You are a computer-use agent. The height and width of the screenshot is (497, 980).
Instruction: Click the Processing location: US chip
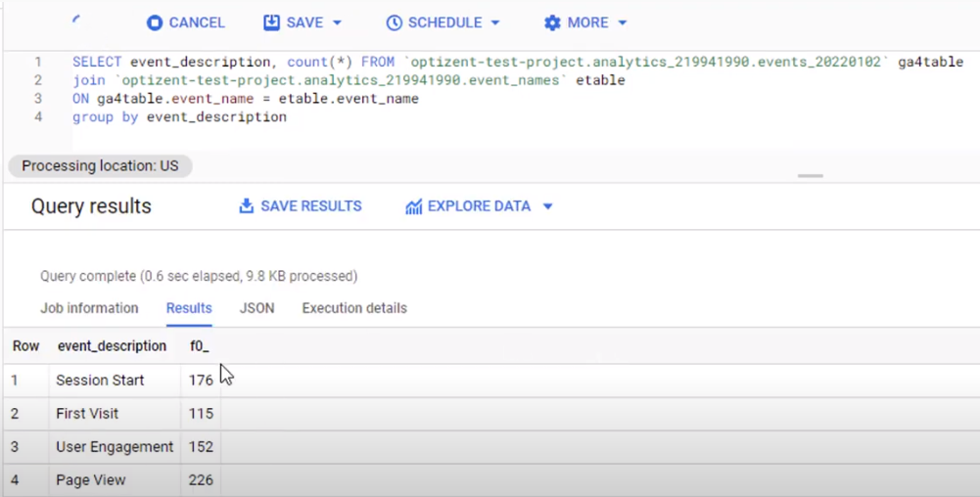click(100, 166)
